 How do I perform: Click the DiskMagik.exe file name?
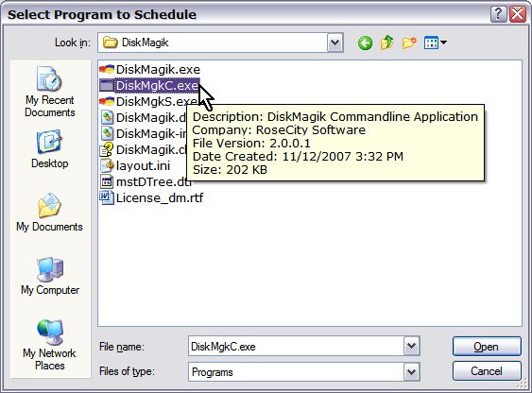(x=158, y=70)
